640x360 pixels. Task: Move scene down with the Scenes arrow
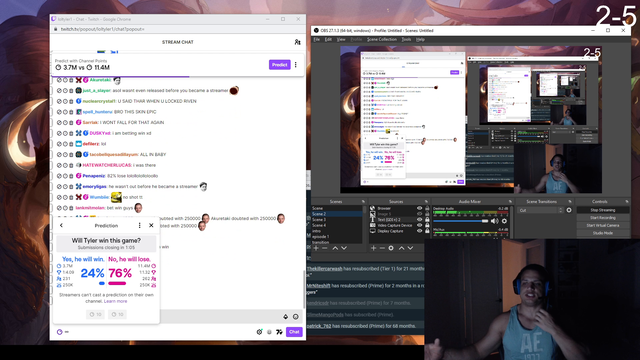click(344, 248)
